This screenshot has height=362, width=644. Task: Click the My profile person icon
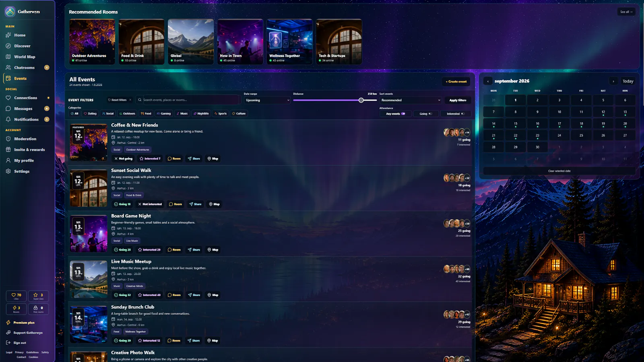tap(8, 160)
